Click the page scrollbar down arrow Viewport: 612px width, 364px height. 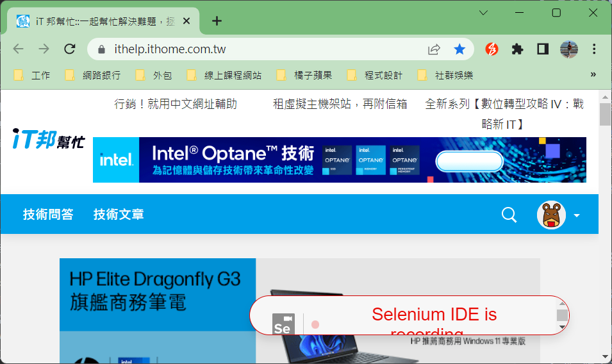[x=605, y=356]
